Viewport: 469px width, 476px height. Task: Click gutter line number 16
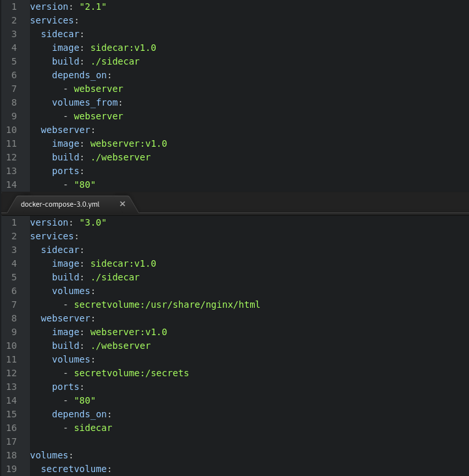point(12,428)
